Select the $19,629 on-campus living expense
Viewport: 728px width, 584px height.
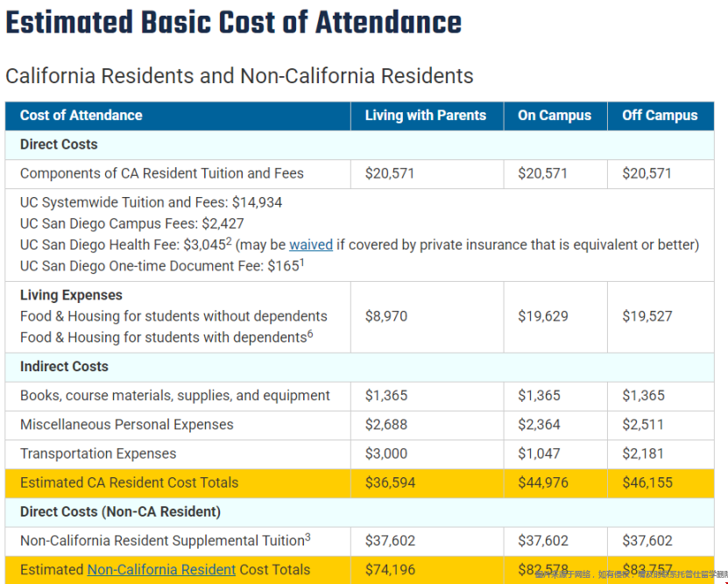[x=543, y=316]
